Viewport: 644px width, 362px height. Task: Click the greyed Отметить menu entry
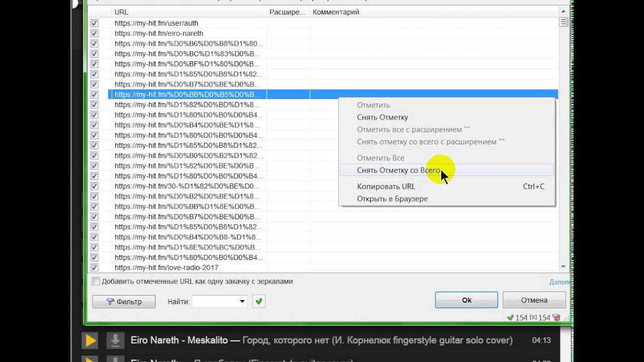[447, 105]
